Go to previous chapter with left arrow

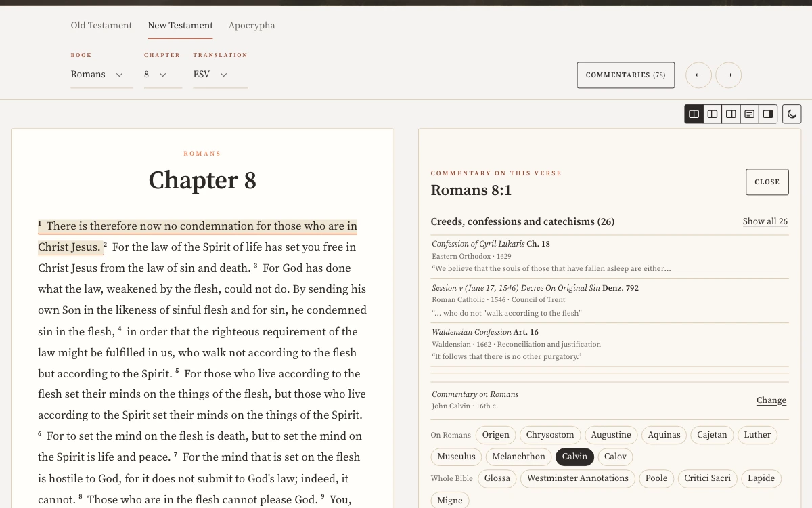(699, 75)
